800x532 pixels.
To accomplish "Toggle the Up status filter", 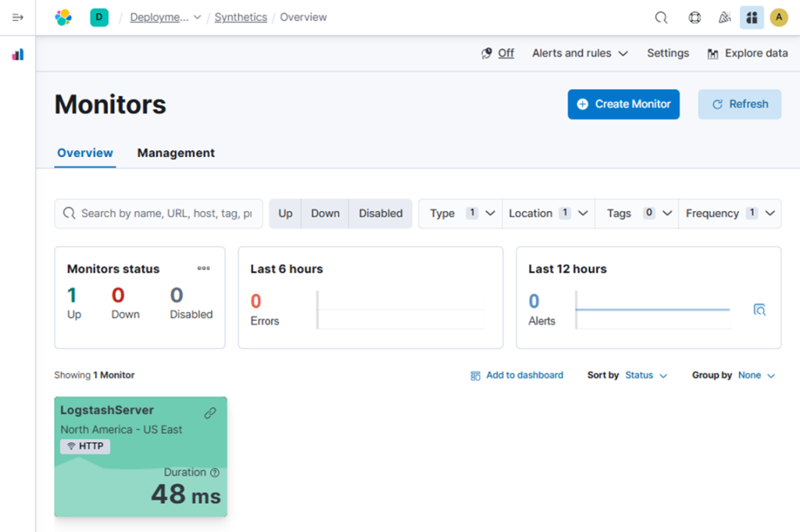I will pyautogui.click(x=285, y=213).
